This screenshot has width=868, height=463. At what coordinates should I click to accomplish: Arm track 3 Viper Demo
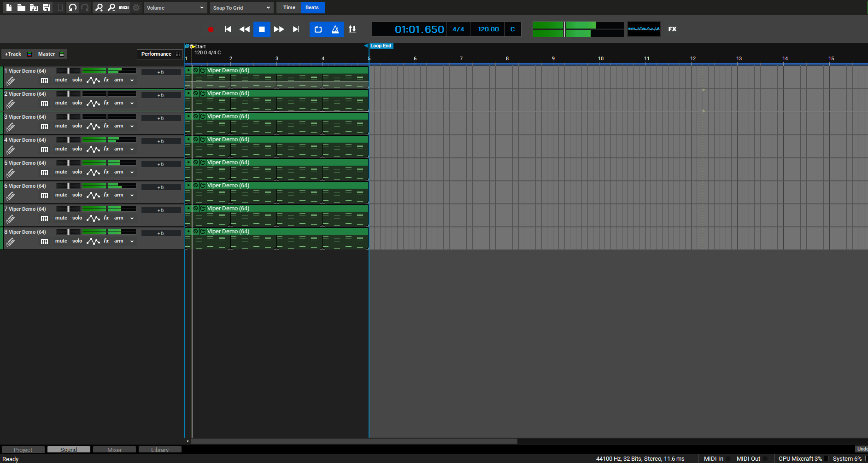click(x=119, y=126)
